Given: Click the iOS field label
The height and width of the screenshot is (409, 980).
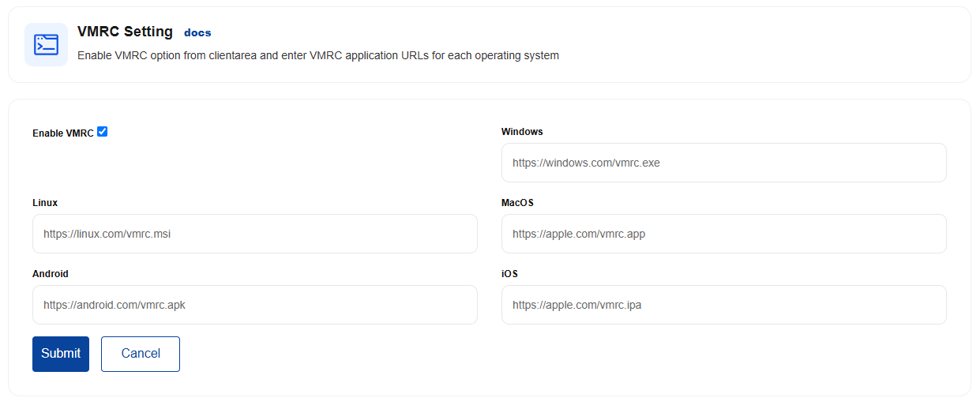Looking at the screenshot, I should click(x=509, y=274).
